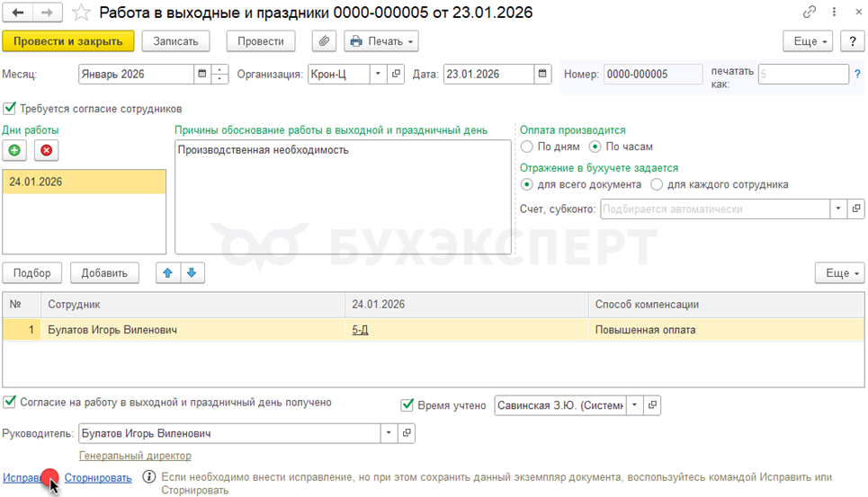The height and width of the screenshot is (497, 868).
Task: Open calendar picker for Месяц field
Action: (202, 74)
